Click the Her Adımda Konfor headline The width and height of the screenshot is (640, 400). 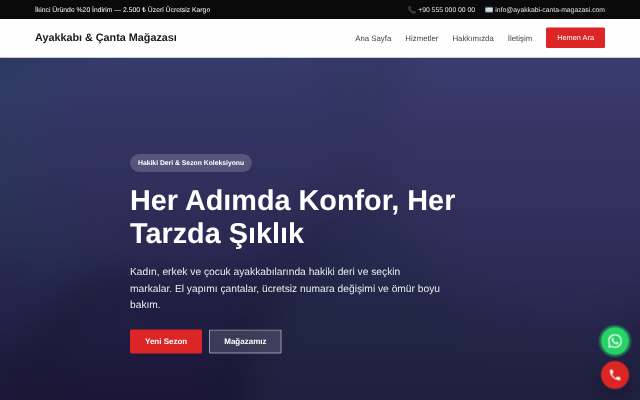(292, 217)
